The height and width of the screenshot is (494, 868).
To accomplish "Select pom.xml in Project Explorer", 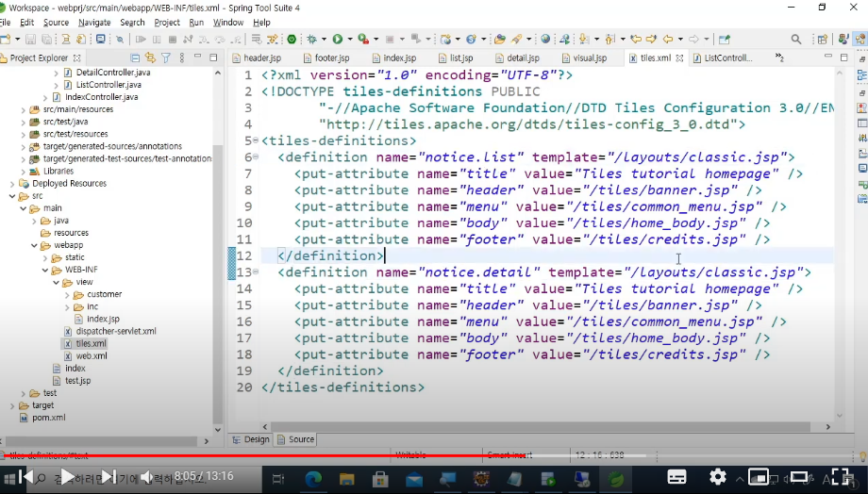I will [42, 418].
